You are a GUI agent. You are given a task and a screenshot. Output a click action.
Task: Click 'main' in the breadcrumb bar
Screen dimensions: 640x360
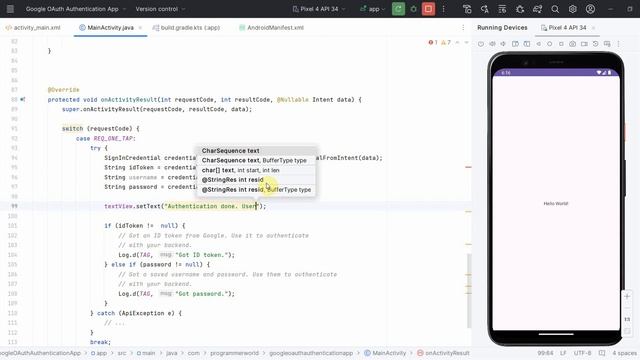[x=146, y=353]
